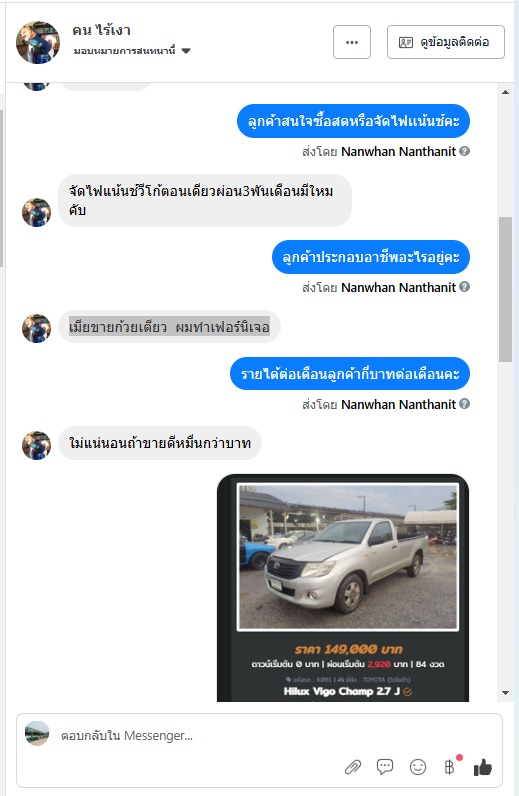The height and width of the screenshot is (796, 519).
Task: Open the emoji smiley picker
Action: click(x=417, y=767)
